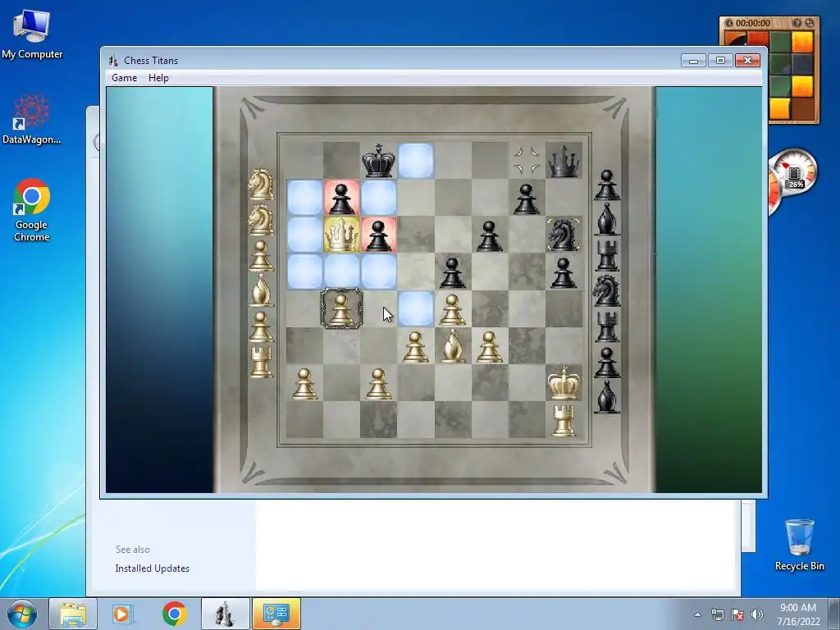
Task: Maximize the Chess Titans window
Action: (x=720, y=60)
